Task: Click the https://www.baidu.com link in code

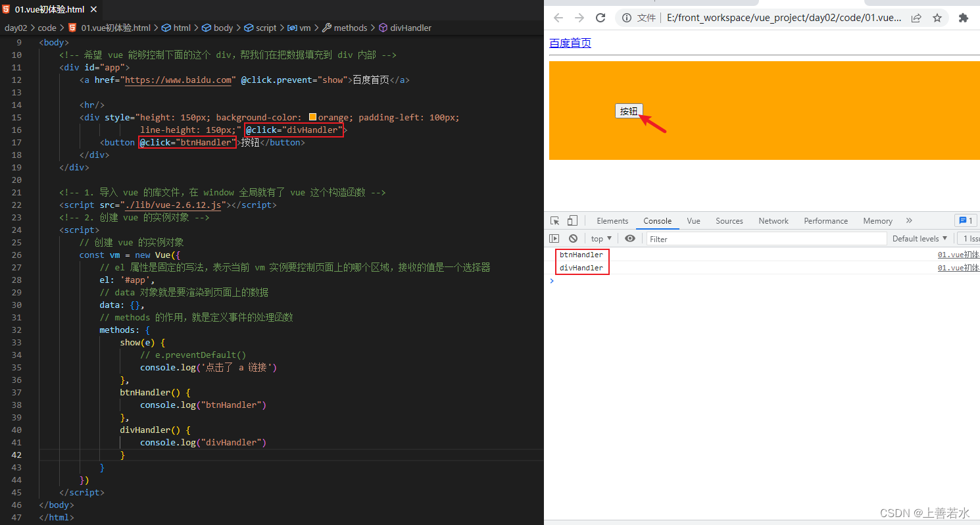Action: pos(178,80)
